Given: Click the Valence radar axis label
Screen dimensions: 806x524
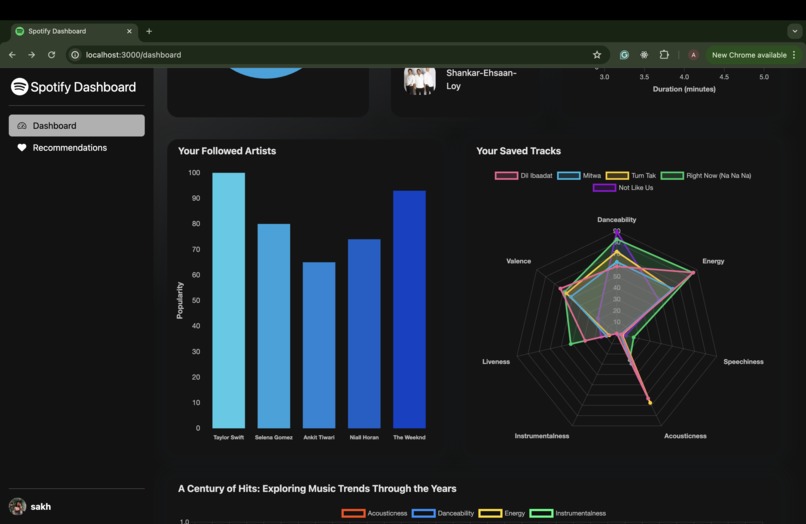Looking at the screenshot, I should 518,261.
